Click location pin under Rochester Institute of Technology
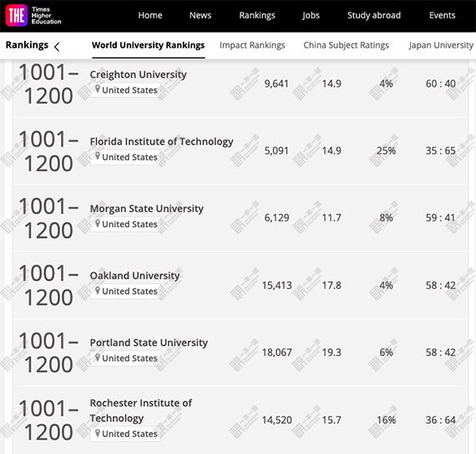Viewport: 476px width, 454px height. click(x=98, y=433)
